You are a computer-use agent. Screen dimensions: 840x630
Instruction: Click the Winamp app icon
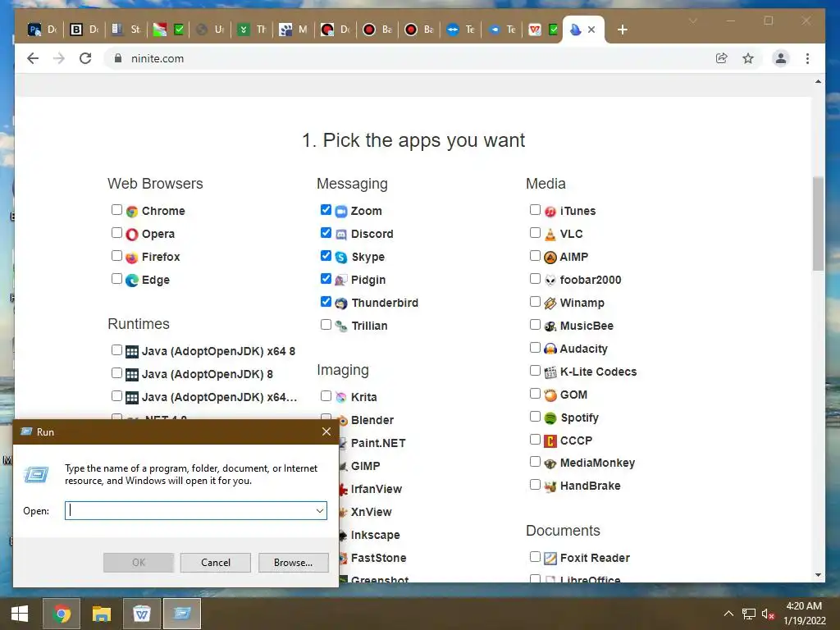coord(550,304)
